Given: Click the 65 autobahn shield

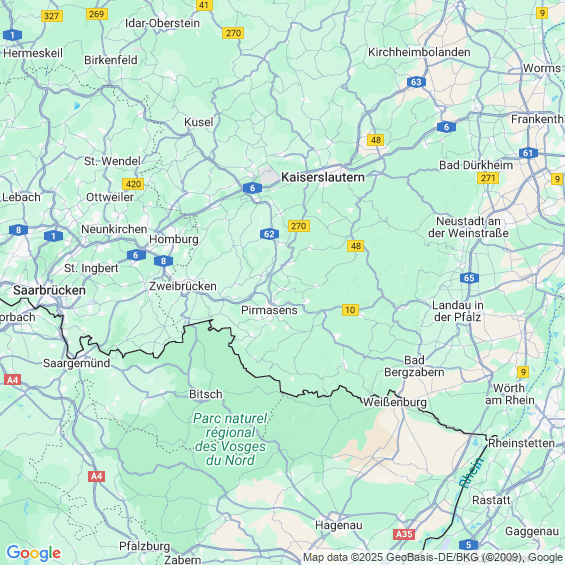Looking at the screenshot, I should click(x=469, y=278).
